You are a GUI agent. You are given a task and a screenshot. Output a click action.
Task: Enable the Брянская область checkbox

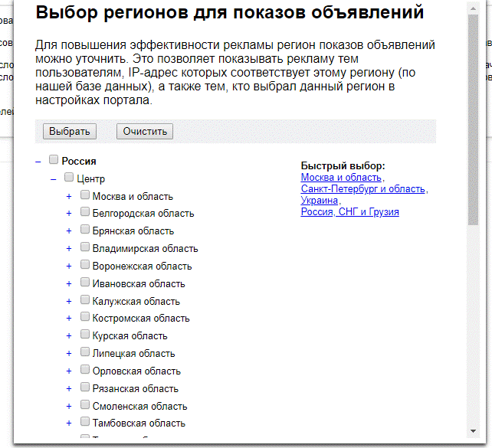click(85, 230)
